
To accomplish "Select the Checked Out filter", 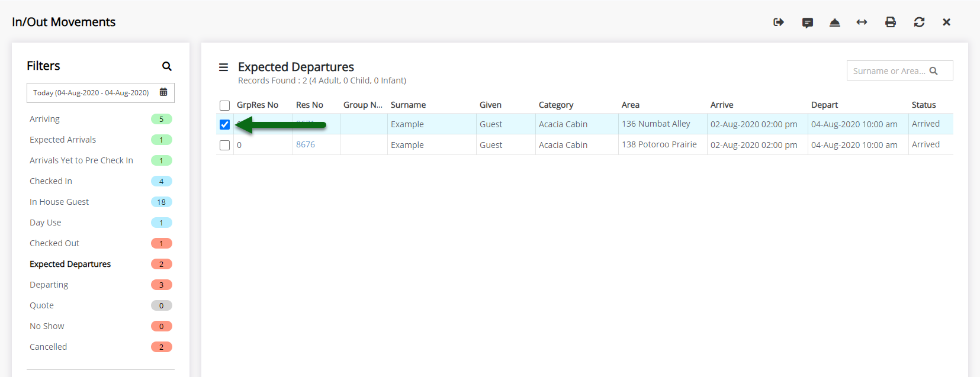I will point(54,243).
